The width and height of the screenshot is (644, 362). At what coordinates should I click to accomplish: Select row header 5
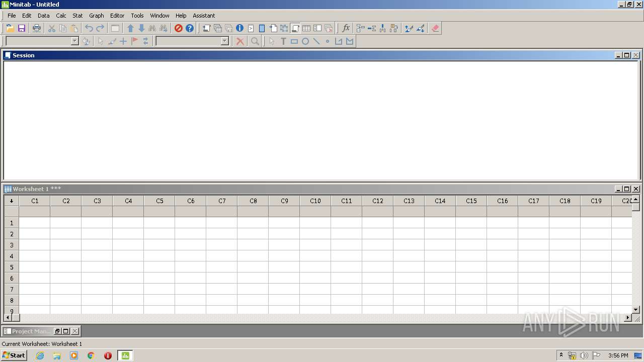(x=12, y=267)
